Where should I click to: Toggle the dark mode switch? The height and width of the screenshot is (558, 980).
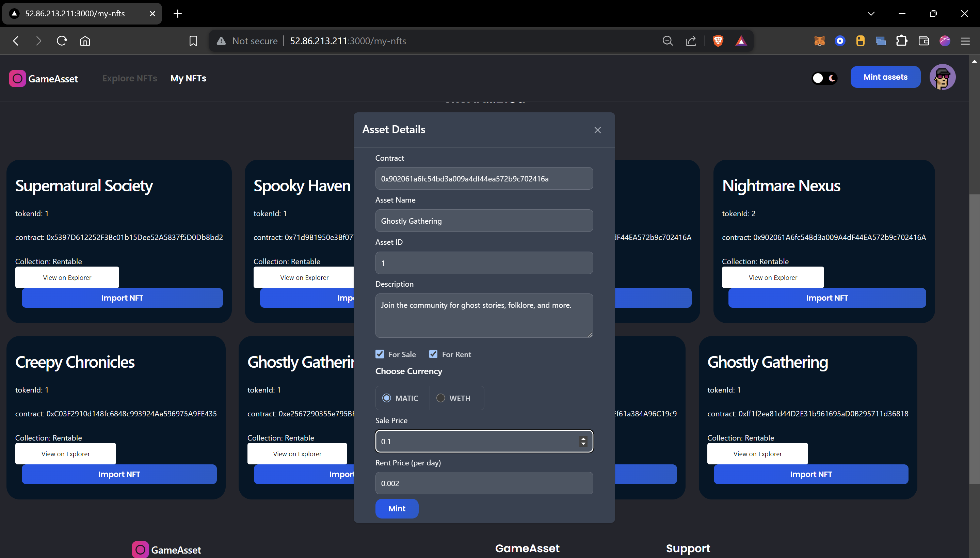point(824,78)
